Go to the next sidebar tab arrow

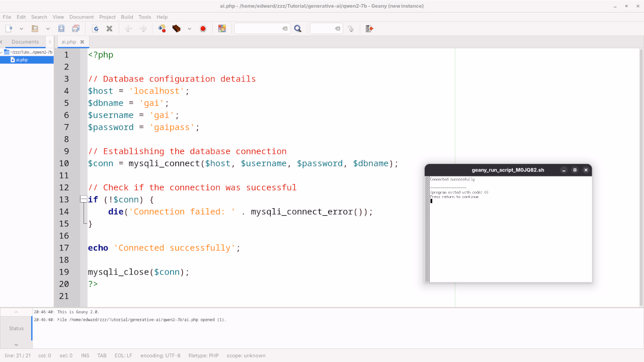click(50, 42)
